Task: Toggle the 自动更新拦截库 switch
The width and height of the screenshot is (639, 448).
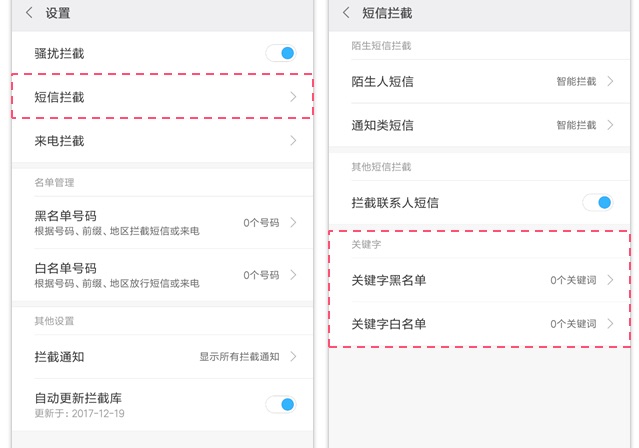Action: tap(281, 404)
